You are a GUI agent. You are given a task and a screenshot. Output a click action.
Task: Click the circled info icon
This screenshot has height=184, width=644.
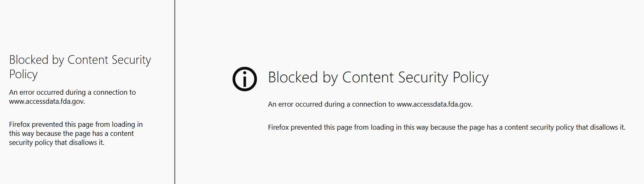click(245, 79)
